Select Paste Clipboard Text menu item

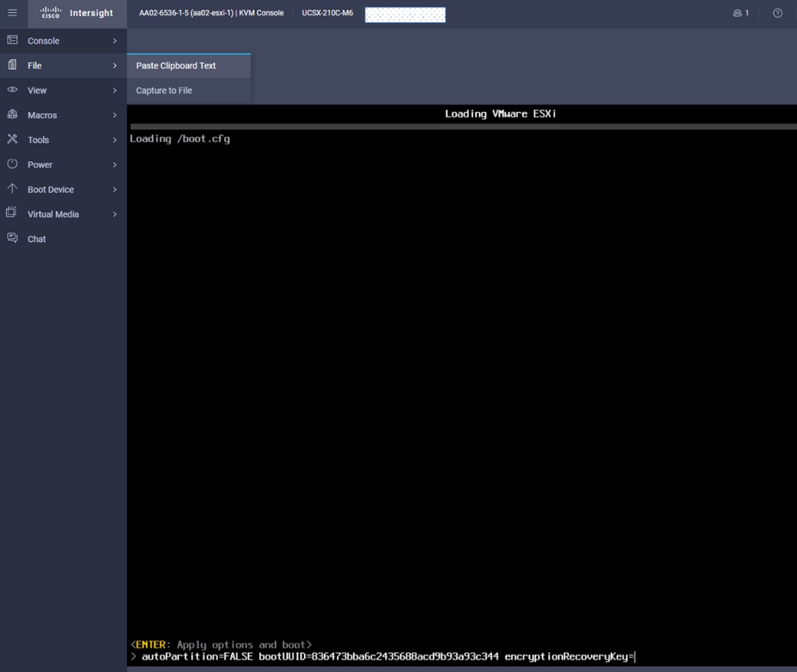[x=189, y=66]
